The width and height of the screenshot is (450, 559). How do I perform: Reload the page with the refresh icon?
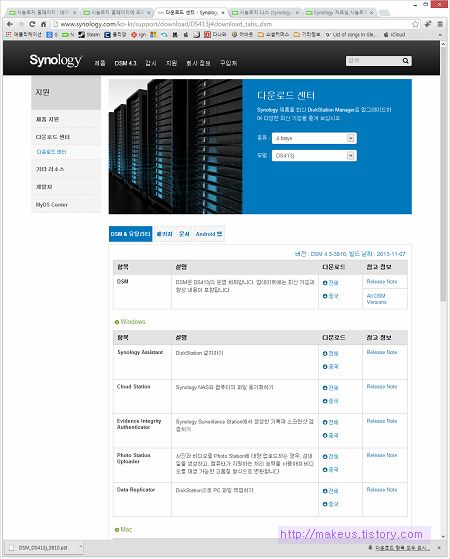pos(32,24)
